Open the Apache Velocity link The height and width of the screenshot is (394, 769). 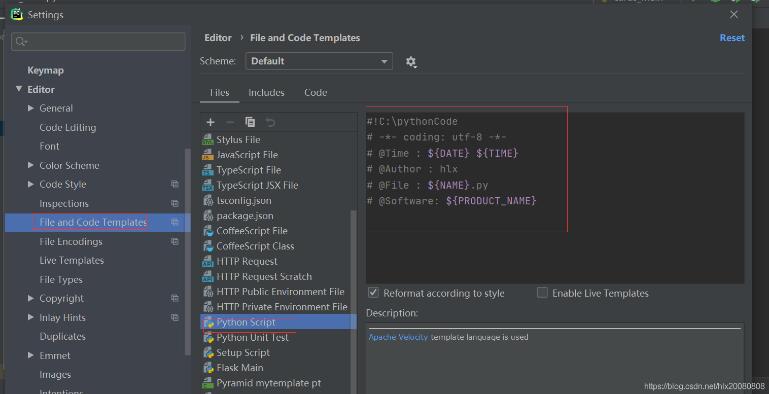(x=398, y=337)
